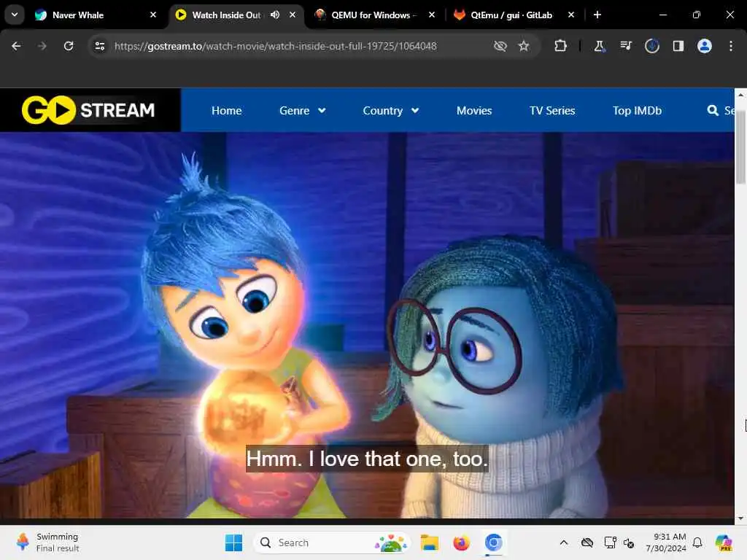
Task: Open the Extensions puzzle icon
Action: 561,46
